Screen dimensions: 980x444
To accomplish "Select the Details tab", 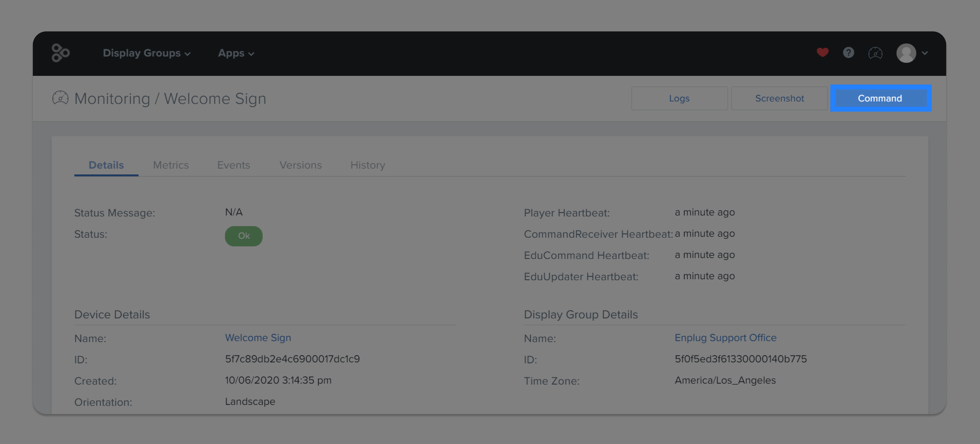I will tap(106, 165).
